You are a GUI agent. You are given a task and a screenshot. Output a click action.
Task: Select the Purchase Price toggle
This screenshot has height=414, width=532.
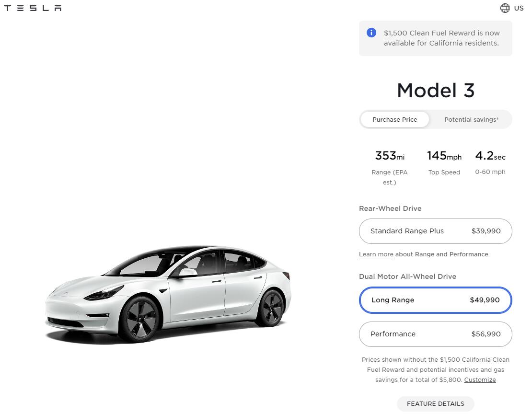click(394, 119)
